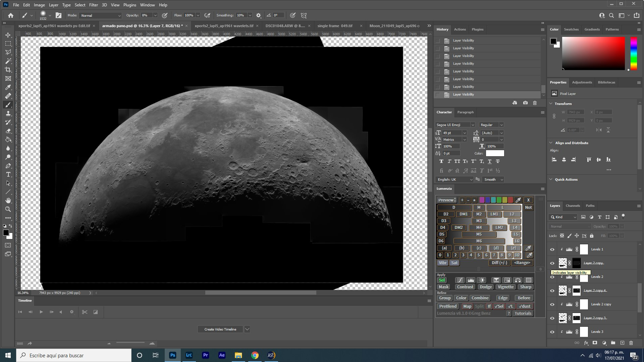Viewport: 644px width, 362px height.
Task: Select the Frame tool
Action: 8,78
